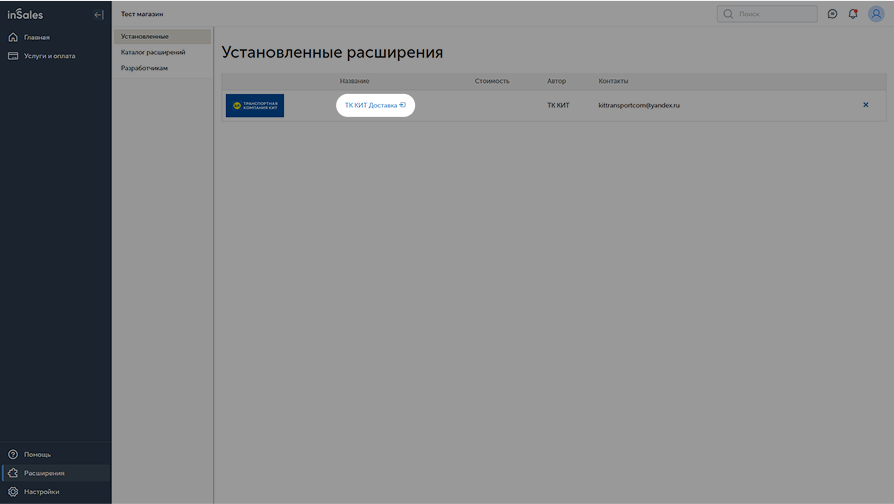Open the ТК КИТ Доставка link
The width and height of the screenshot is (894, 504).
(374, 105)
